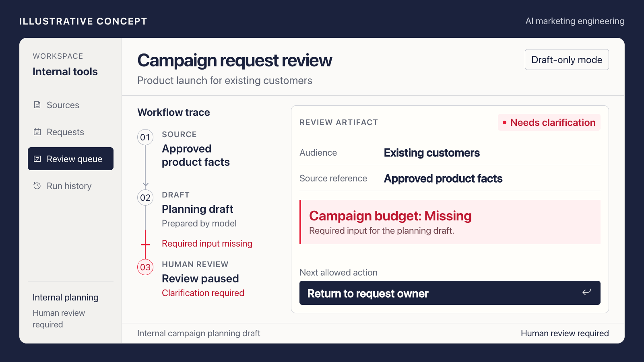Click the Draft-only mode button
The width and height of the screenshot is (644, 362).
567,60
